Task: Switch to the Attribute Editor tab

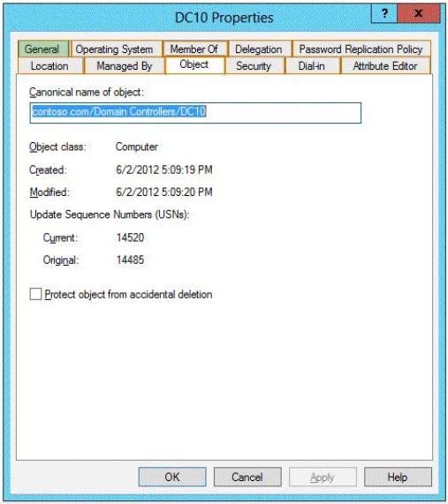Action: pyautogui.click(x=385, y=66)
